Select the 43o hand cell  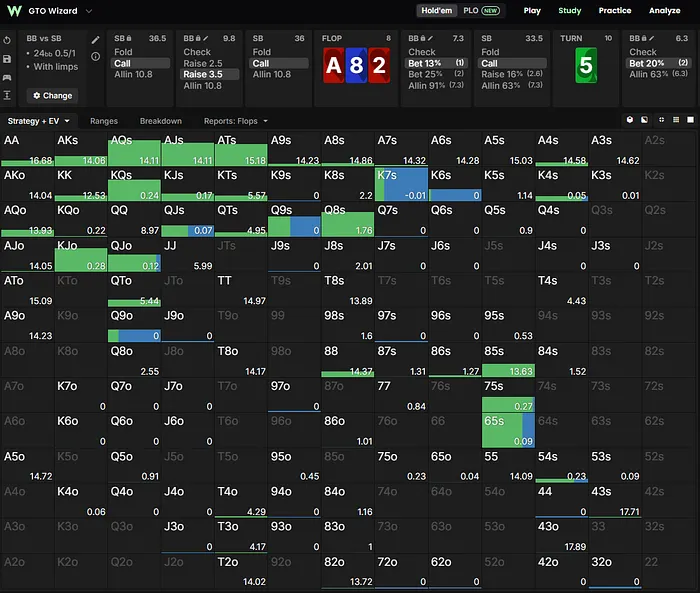pyautogui.click(x=562, y=536)
